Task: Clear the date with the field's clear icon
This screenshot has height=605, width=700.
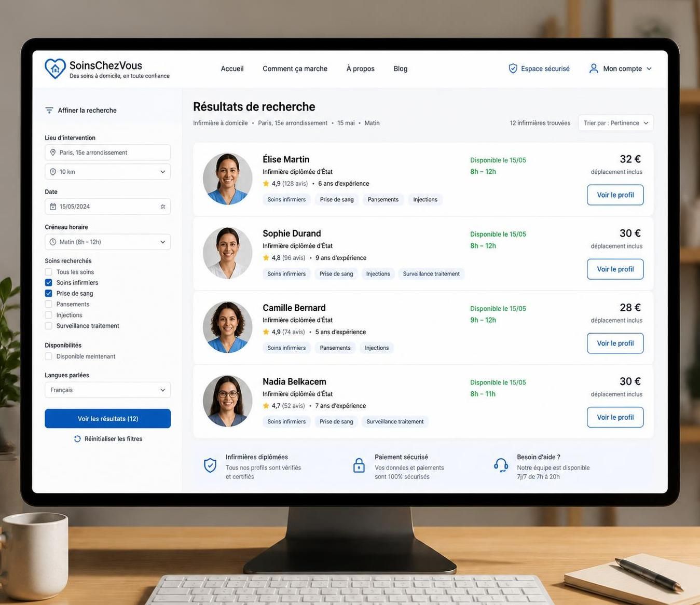Action: [x=163, y=207]
